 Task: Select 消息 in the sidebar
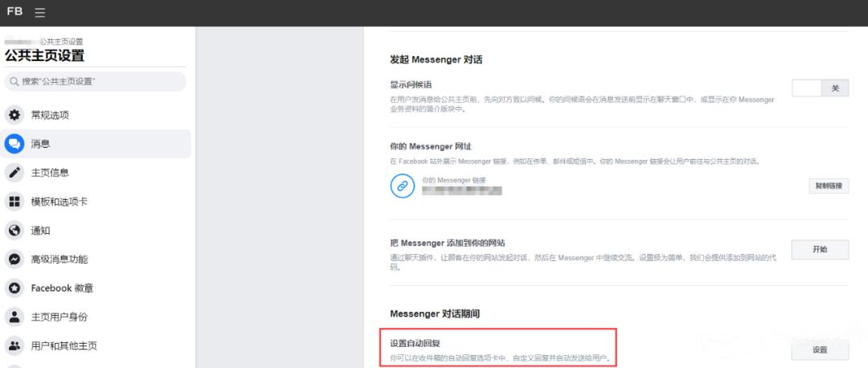coord(96,144)
